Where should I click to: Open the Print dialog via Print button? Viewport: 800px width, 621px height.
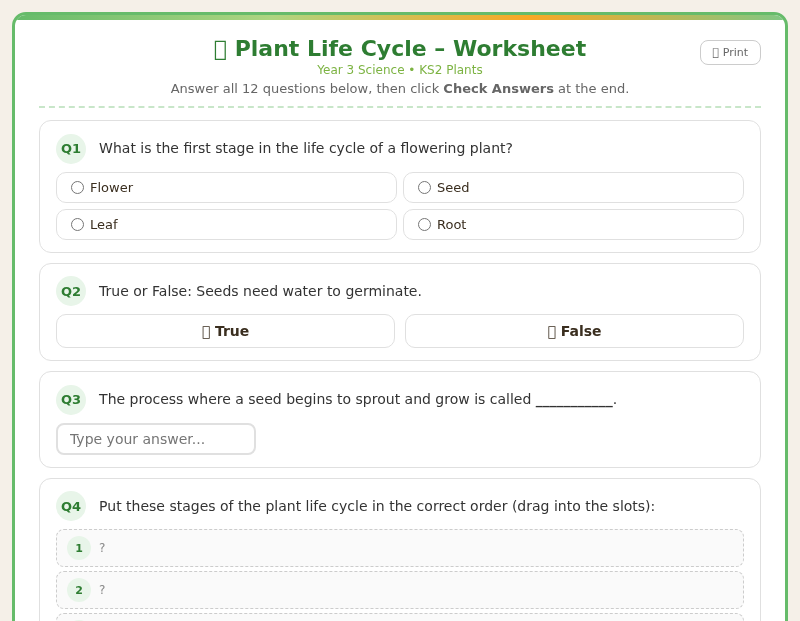(x=730, y=52)
